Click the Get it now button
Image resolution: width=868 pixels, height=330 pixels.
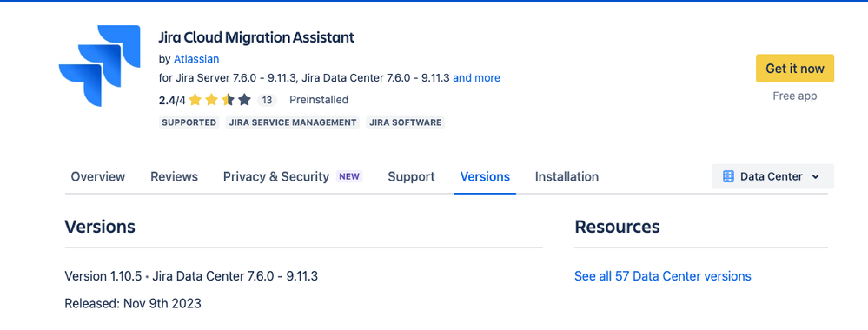795,69
